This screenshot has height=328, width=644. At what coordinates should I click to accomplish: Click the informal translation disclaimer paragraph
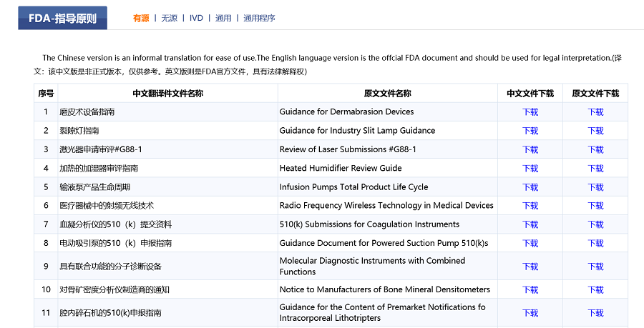pyautogui.click(x=328, y=65)
